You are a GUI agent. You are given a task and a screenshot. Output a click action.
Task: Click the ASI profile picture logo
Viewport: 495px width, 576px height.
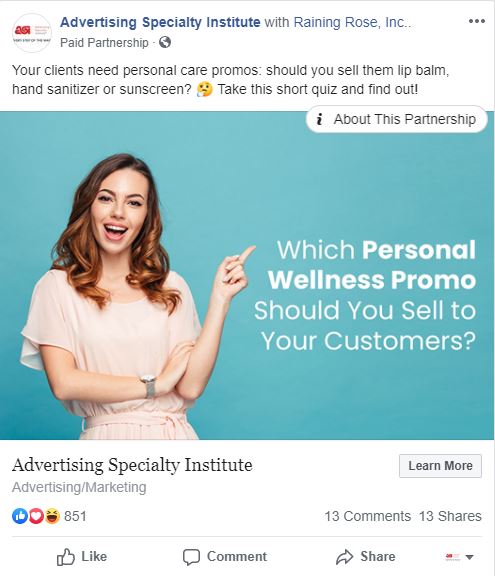pos(32,33)
